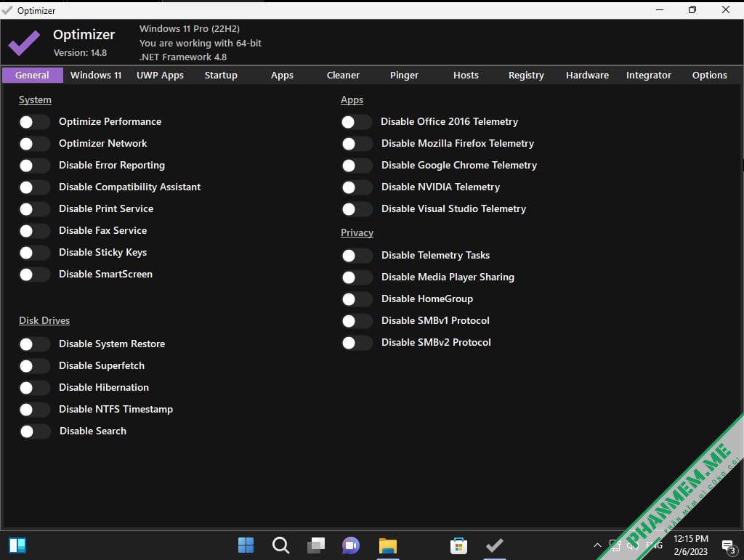744x560 pixels.
Task: Select Optimizer checkmark icon in taskbar
Action: (x=494, y=545)
